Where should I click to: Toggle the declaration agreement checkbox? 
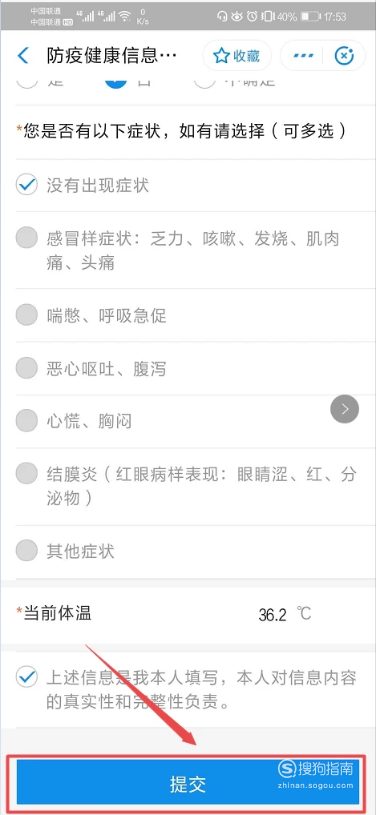click(x=27, y=677)
